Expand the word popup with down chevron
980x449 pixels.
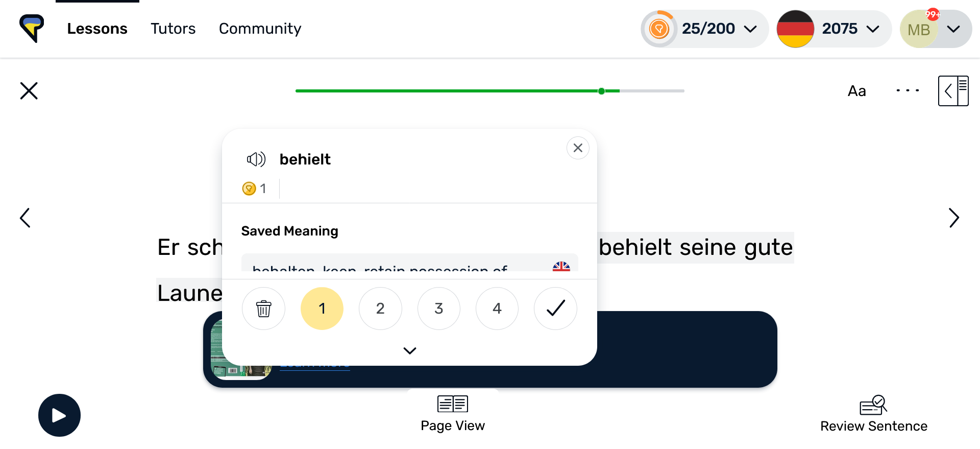coord(410,350)
